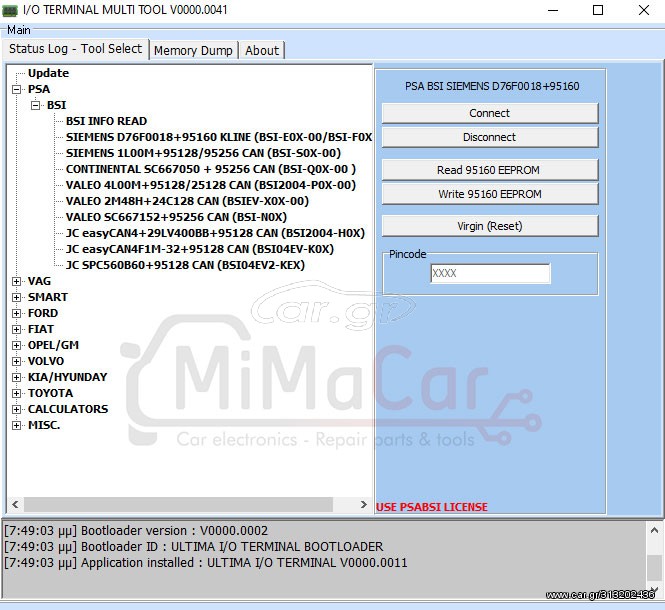665x610 pixels.
Task: Click the Connect button
Action: pos(490,113)
